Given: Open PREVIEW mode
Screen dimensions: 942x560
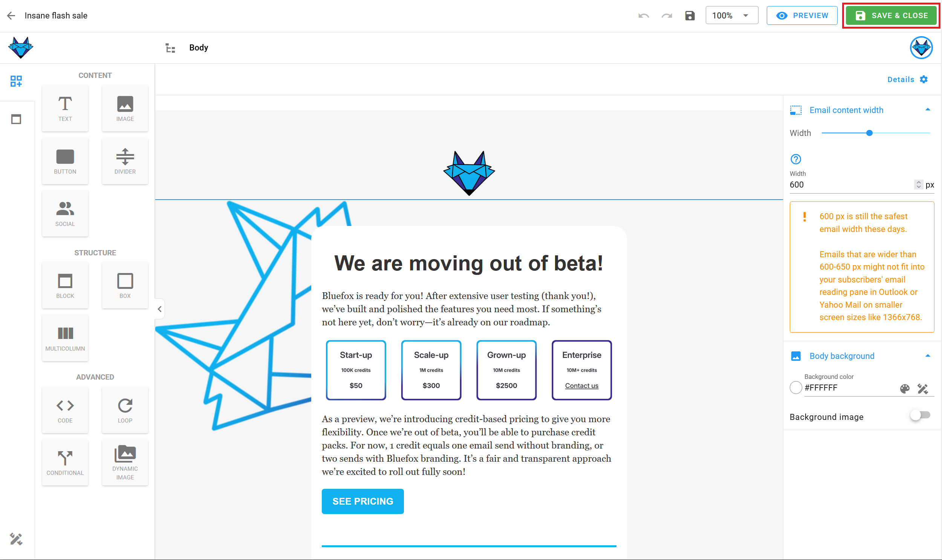Looking at the screenshot, I should (x=802, y=15).
